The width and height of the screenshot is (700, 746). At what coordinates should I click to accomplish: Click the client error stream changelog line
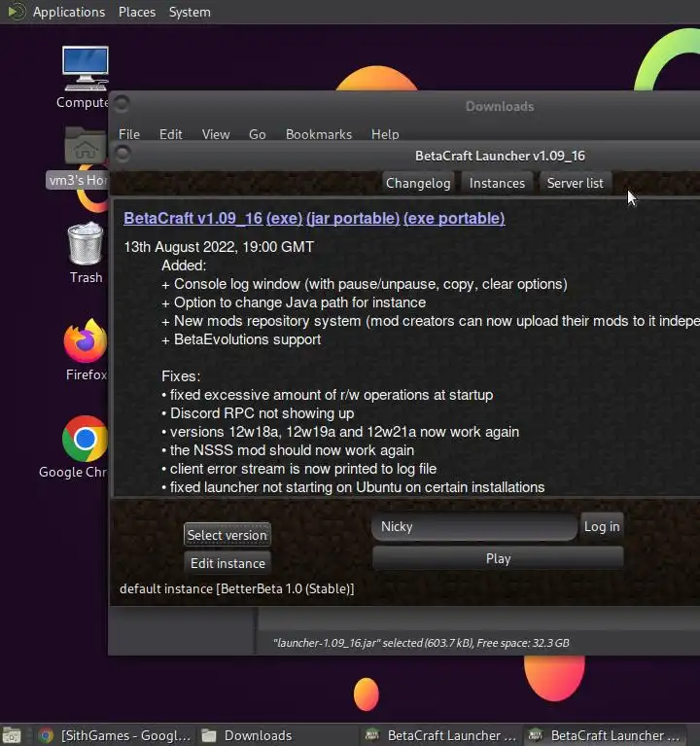tap(298, 469)
